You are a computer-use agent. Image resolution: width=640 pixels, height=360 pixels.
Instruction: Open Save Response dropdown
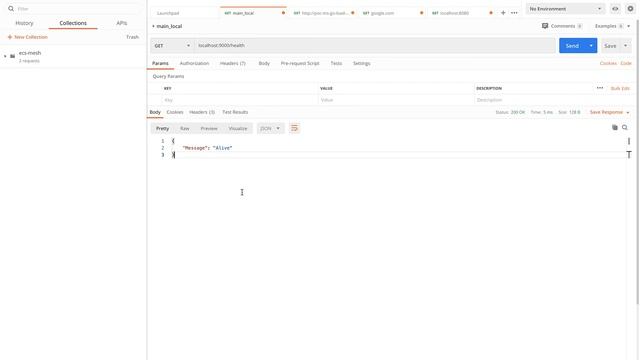(x=609, y=112)
